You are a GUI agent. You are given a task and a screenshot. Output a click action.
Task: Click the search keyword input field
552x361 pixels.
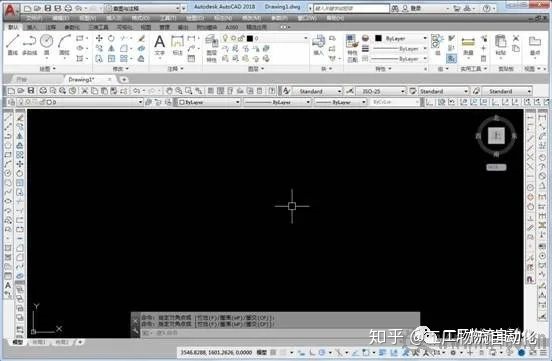[351, 8]
